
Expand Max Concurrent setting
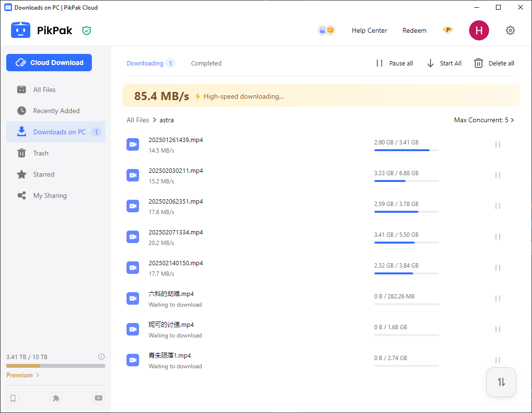(x=484, y=120)
